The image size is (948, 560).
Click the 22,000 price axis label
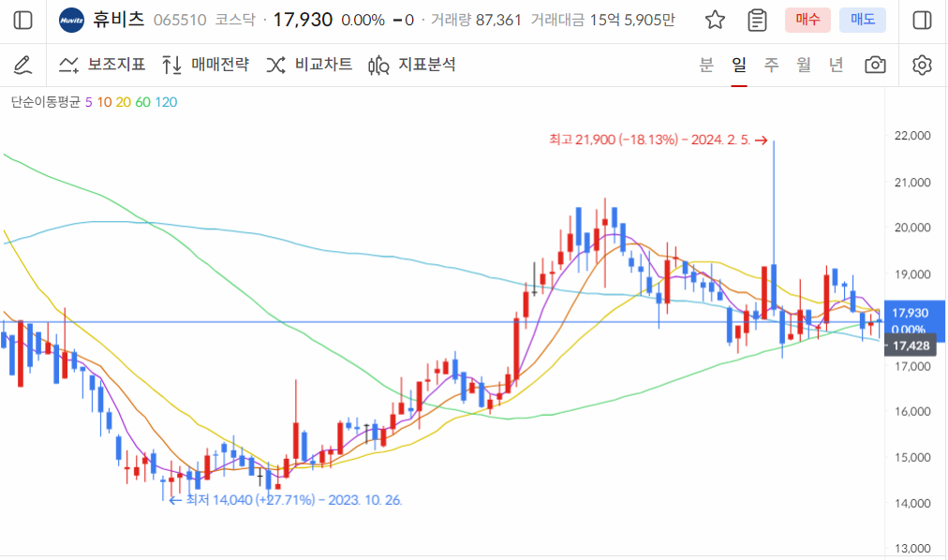tap(912, 136)
